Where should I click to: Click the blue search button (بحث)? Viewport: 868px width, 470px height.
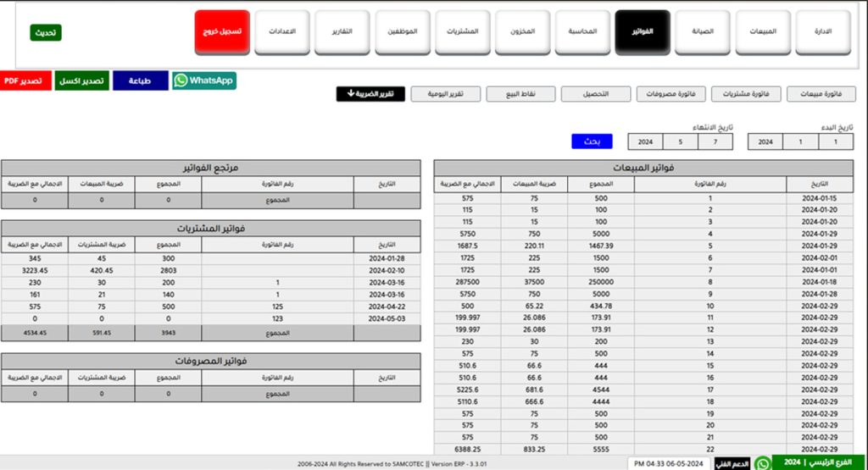[591, 141]
